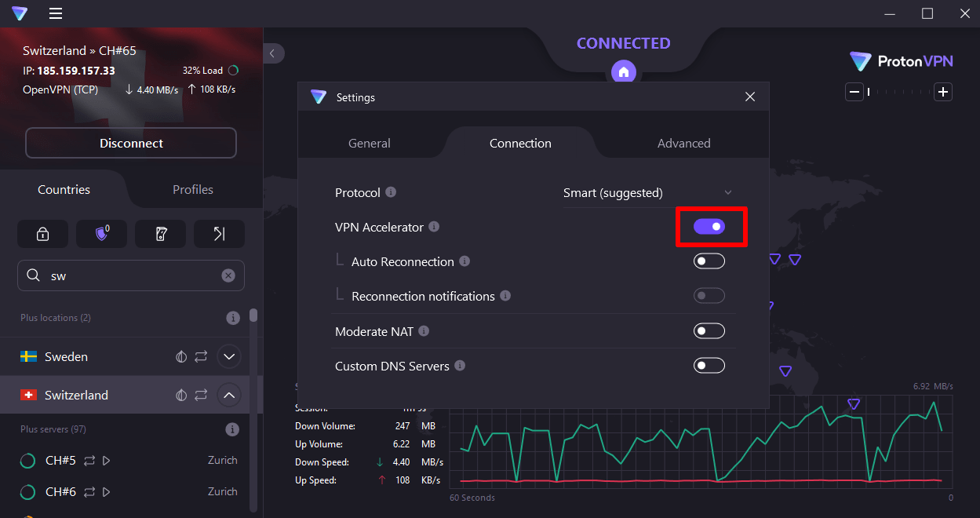Viewport: 980px width, 518px height.
Task: Click the Connect play icon beside CH#5
Action: point(107,461)
